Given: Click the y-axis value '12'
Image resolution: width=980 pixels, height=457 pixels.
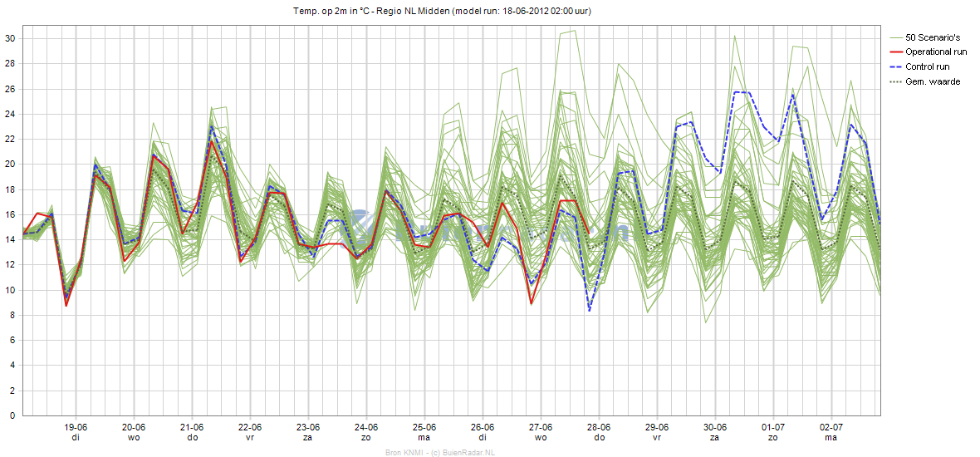Looking at the screenshot, I should (x=10, y=264).
